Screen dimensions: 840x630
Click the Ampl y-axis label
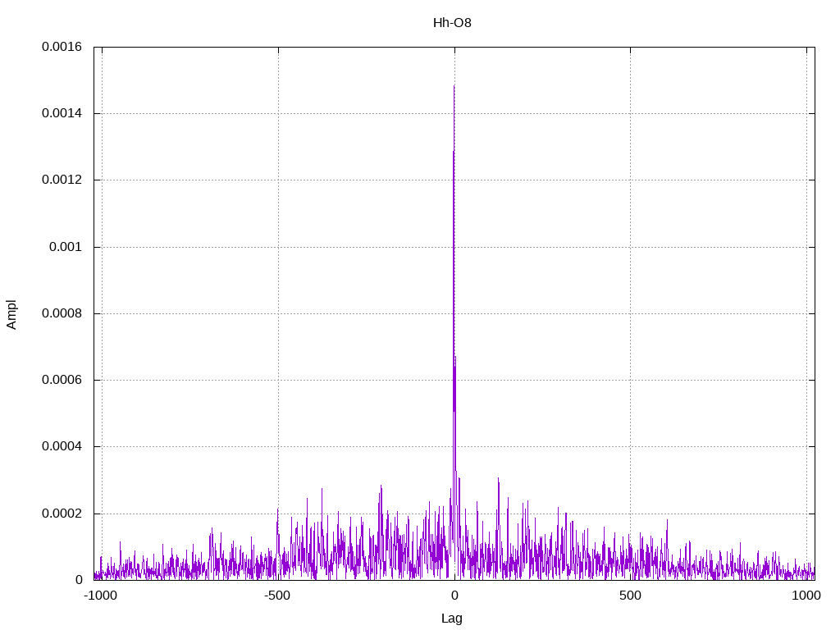pos(11,314)
